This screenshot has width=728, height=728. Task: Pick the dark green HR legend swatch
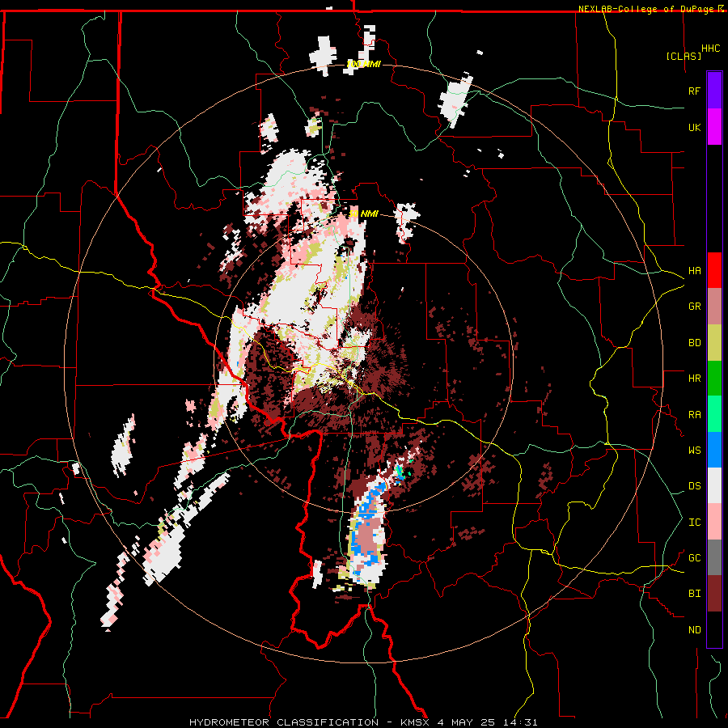(x=714, y=379)
